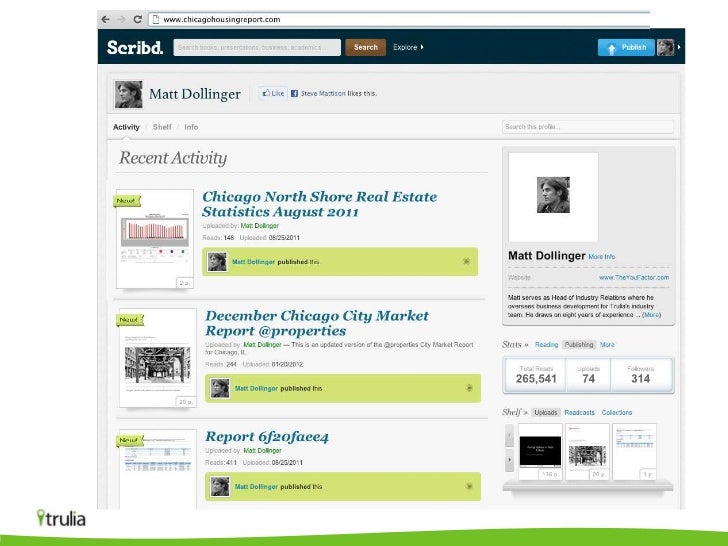Switch to the Info tab
This screenshot has width=728, height=546.
tap(191, 127)
